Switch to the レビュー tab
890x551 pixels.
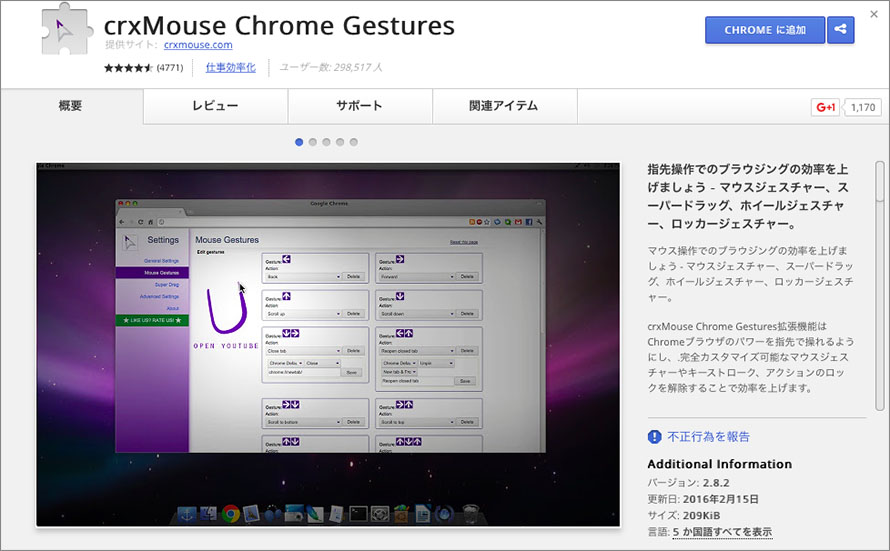(215, 106)
